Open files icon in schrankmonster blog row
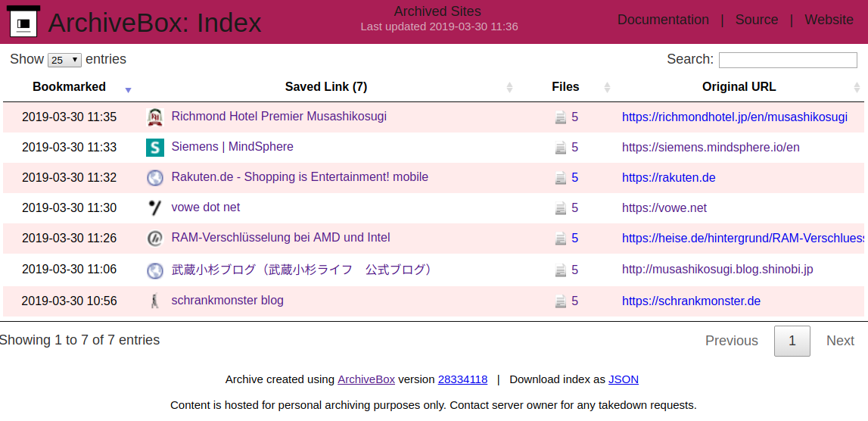 click(x=561, y=301)
